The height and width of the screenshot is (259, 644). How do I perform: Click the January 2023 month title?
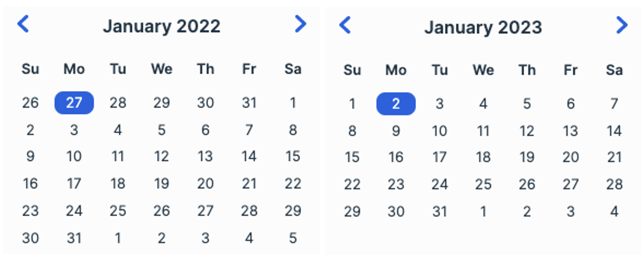483,27
